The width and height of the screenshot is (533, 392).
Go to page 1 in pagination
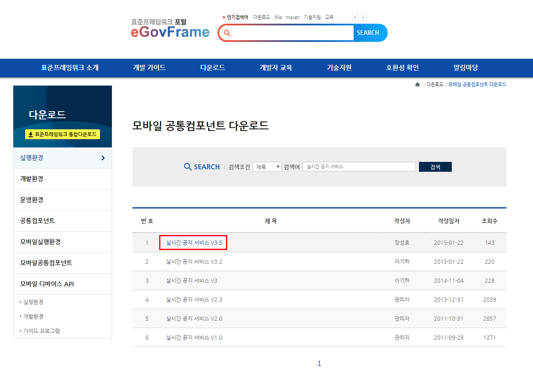(x=319, y=364)
